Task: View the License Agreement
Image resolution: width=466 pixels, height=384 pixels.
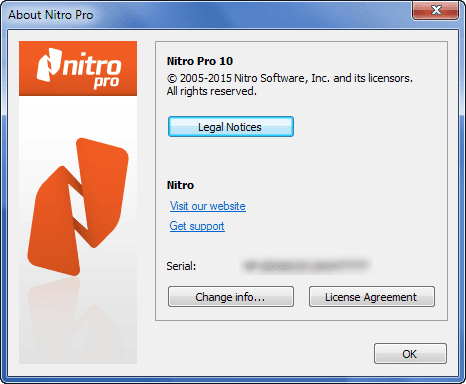Action: tap(372, 297)
